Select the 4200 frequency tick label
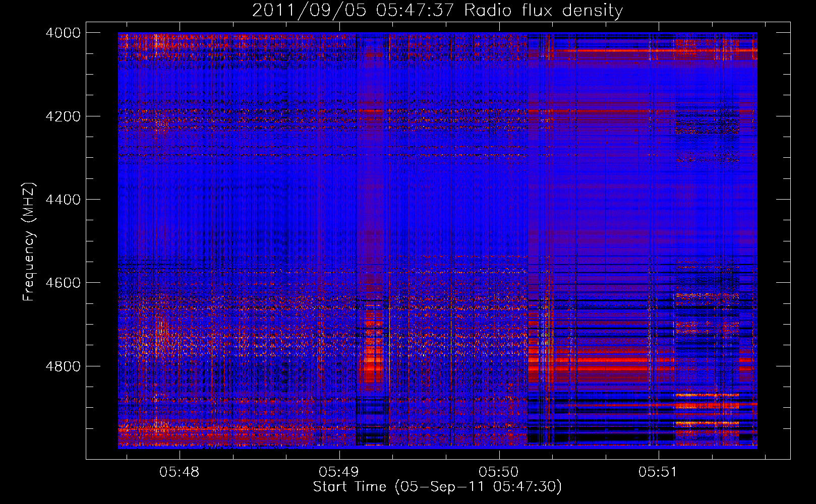This screenshot has width=816, height=504. coord(63,116)
